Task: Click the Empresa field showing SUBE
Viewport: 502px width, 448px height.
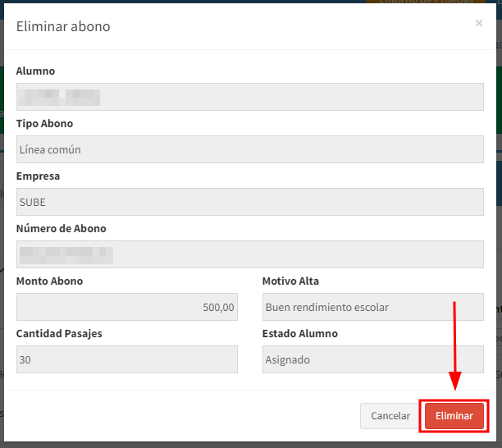Action: (250, 202)
